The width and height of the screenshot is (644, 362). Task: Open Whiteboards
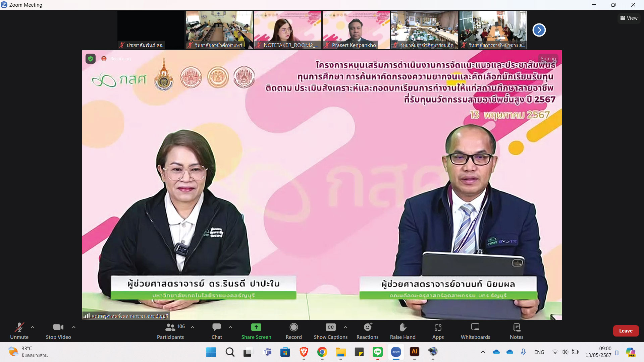tap(475, 331)
